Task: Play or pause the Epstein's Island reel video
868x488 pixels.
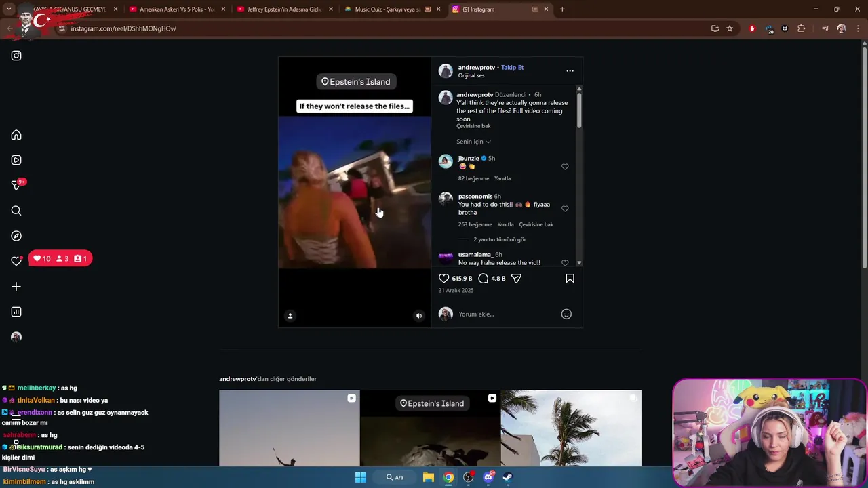Action: coord(355,192)
